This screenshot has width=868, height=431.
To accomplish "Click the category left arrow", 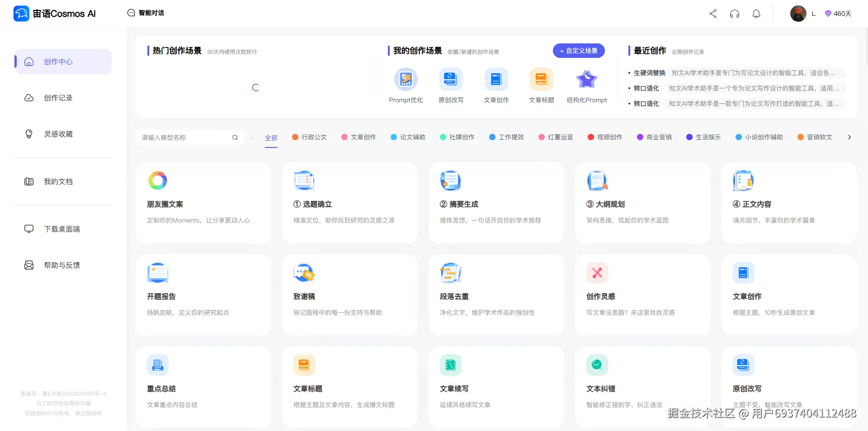I will click(x=252, y=137).
